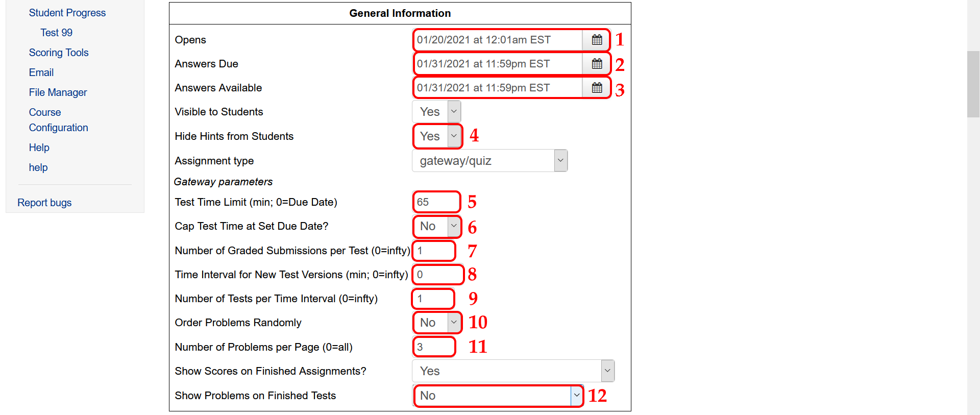Click the Test Time Limit input field
This screenshot has width=980, height=415.
pos(436,202)
